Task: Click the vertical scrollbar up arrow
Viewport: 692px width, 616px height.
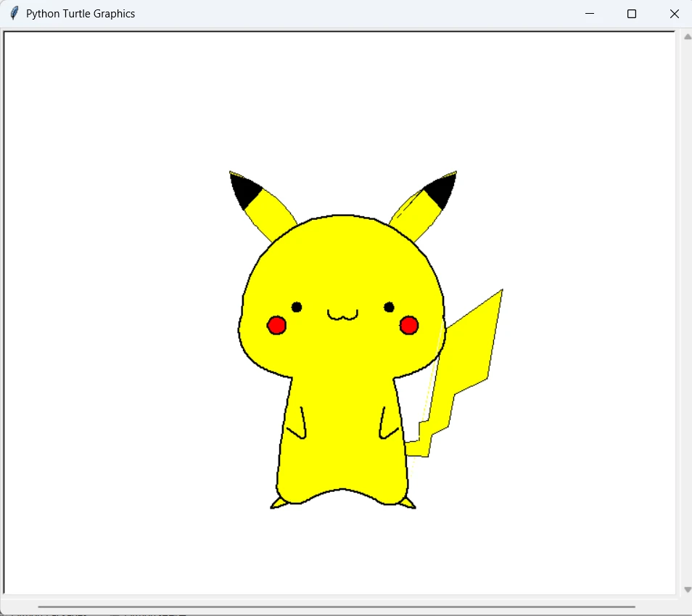Action: [x=687, y=36]
